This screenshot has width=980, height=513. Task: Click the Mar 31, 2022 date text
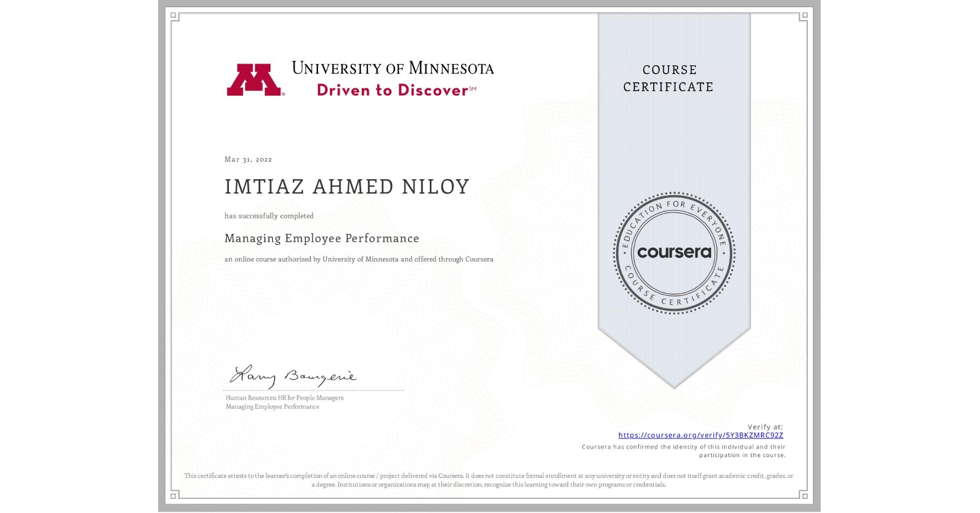248,159
